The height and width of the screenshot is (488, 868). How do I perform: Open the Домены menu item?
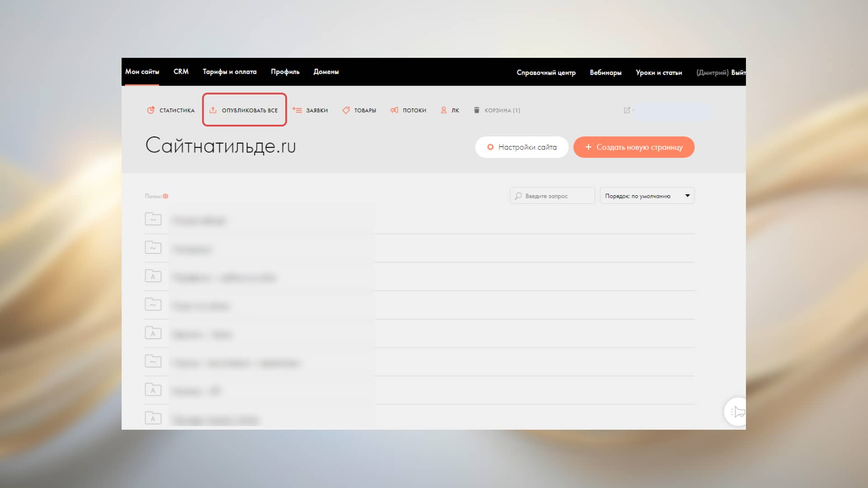[326, 72]
